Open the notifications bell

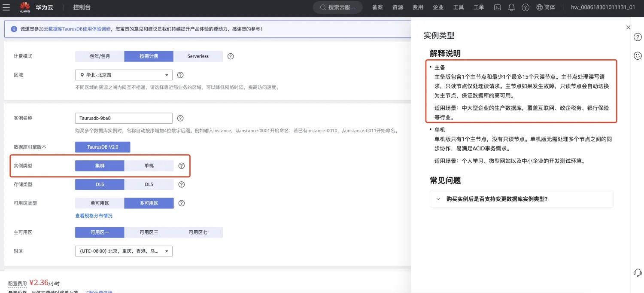coord(511,7)
